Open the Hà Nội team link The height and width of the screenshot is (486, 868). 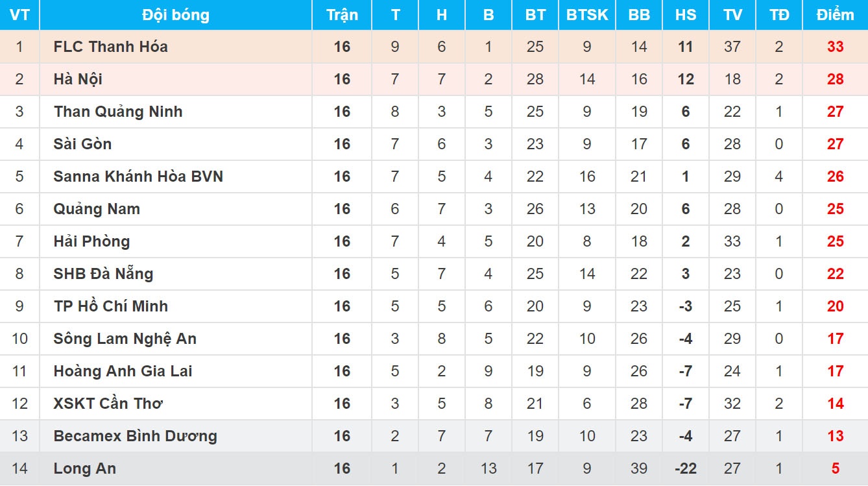click(78, 79)
